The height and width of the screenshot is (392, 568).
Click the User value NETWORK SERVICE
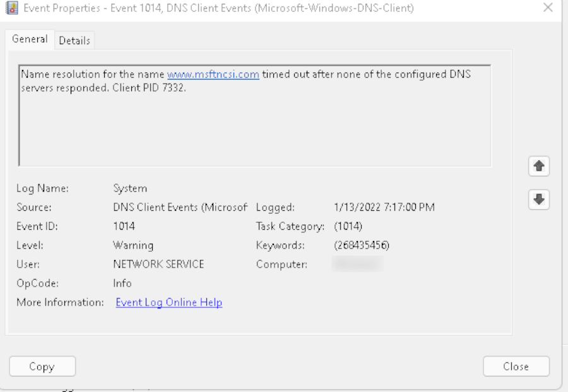point(158,264)
